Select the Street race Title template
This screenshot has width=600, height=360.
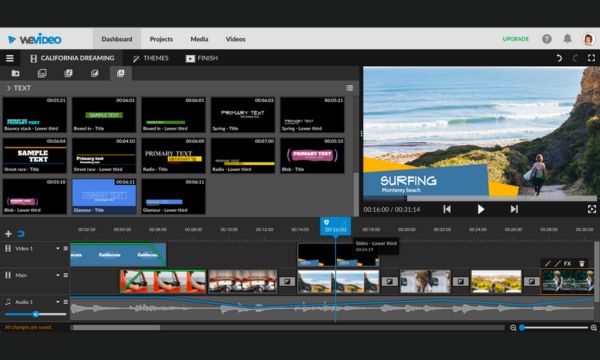point(34,155)
